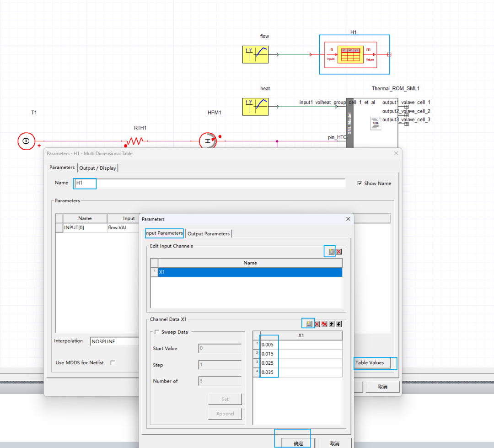Move channel data row down

(338, 324)
